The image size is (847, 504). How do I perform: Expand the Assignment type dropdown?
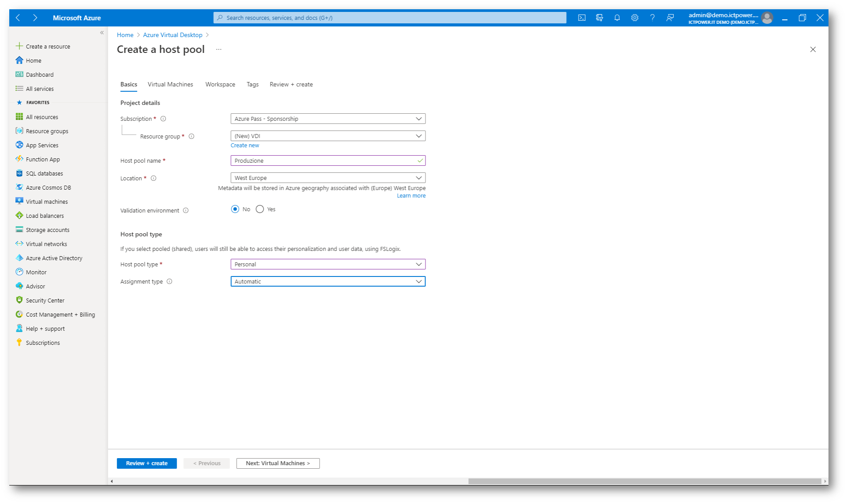328,281
